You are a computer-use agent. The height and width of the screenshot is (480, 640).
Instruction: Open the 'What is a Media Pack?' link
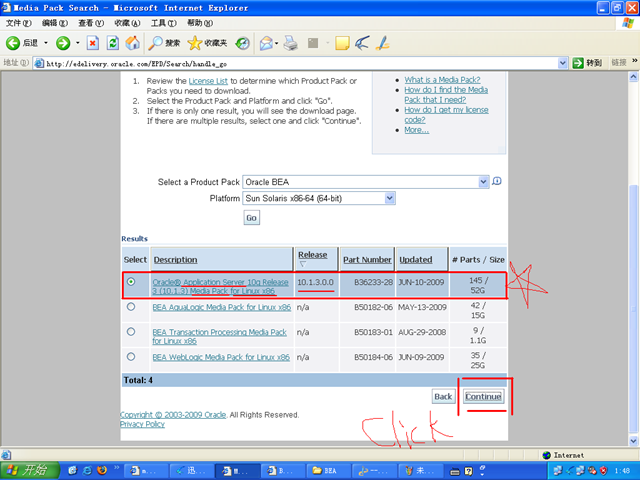[x=442, y=79]
